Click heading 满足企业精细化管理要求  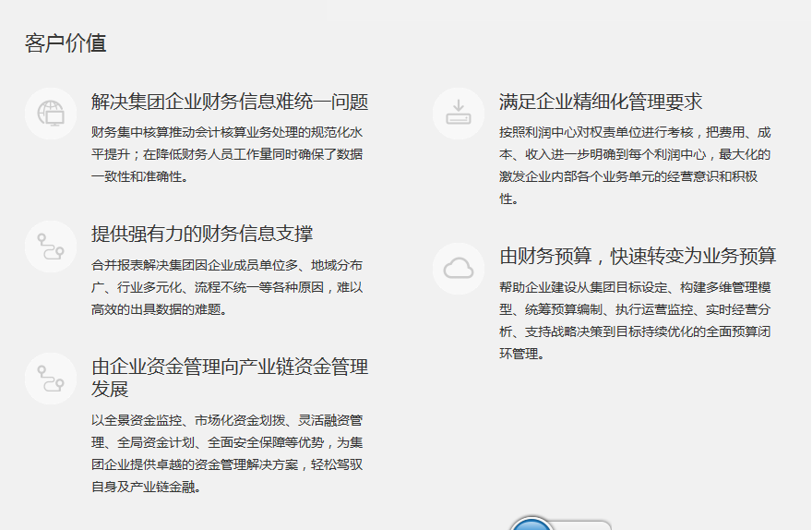click(x=601, y=102)
